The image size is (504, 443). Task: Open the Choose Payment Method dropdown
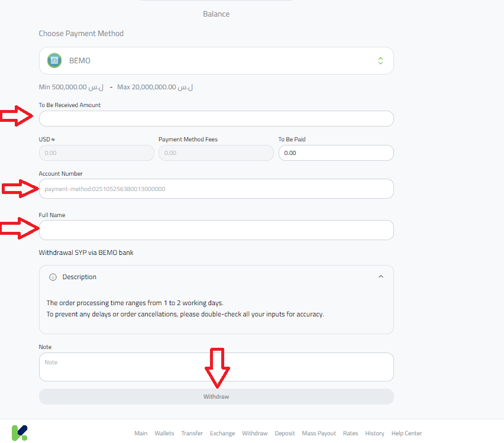pos(216,60)
